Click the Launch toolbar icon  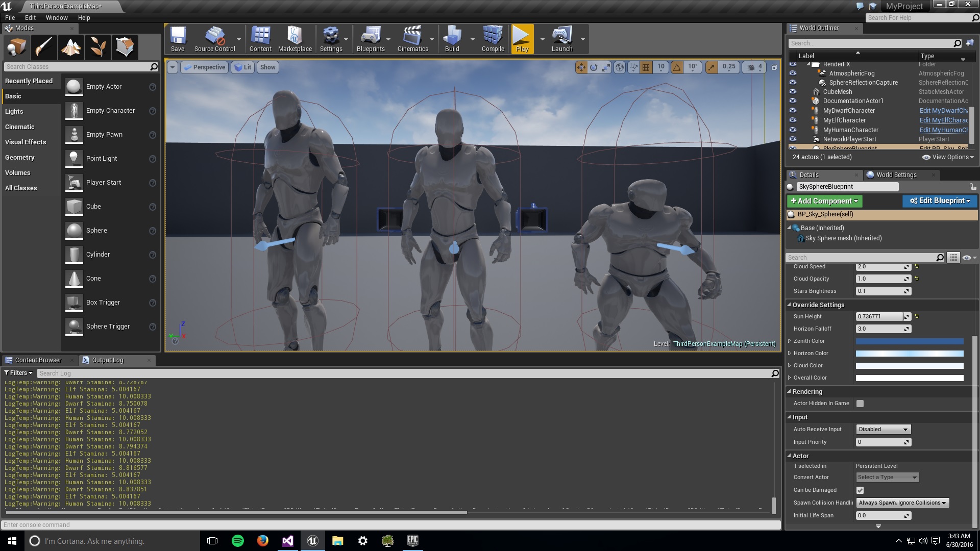(x=561, y=39)
